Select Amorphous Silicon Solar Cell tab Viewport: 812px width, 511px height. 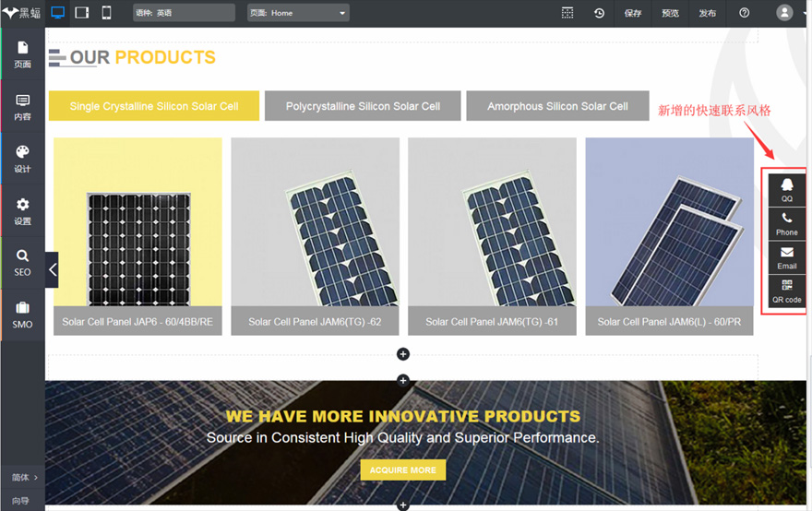click(x=557, y=106)
